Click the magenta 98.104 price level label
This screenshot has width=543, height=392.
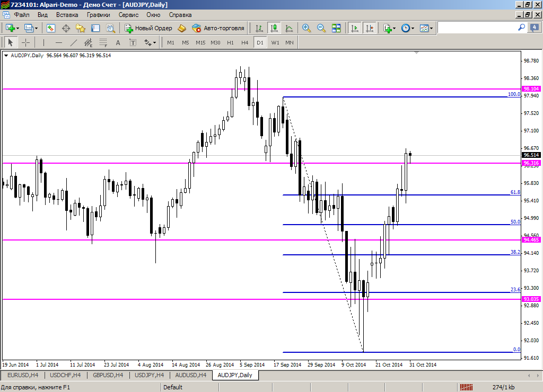531,89
